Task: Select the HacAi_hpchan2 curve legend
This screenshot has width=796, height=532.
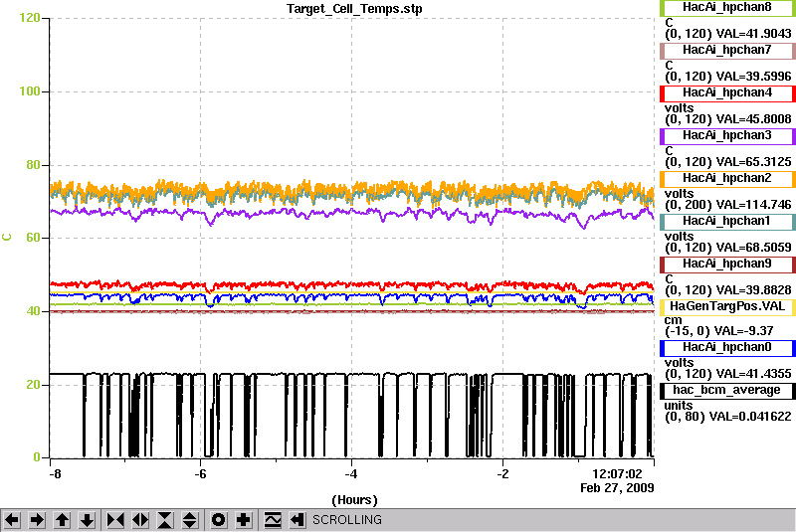Action: [727, 179]
